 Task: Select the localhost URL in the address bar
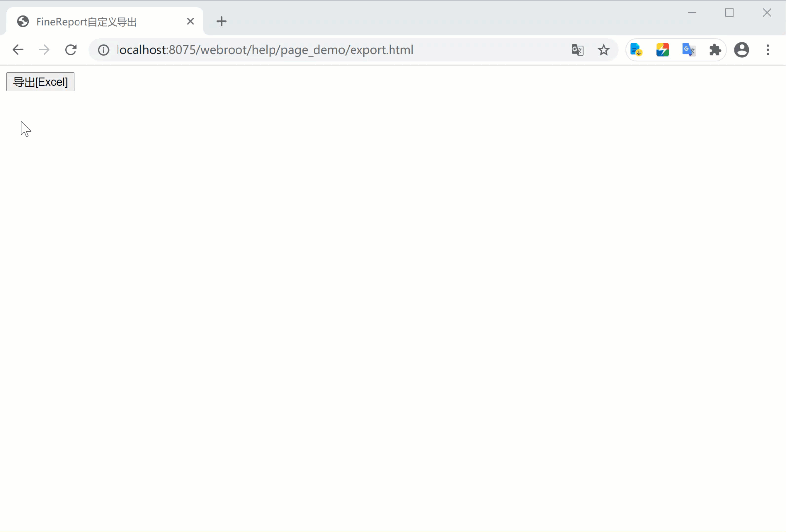click(x=265, y=50)
